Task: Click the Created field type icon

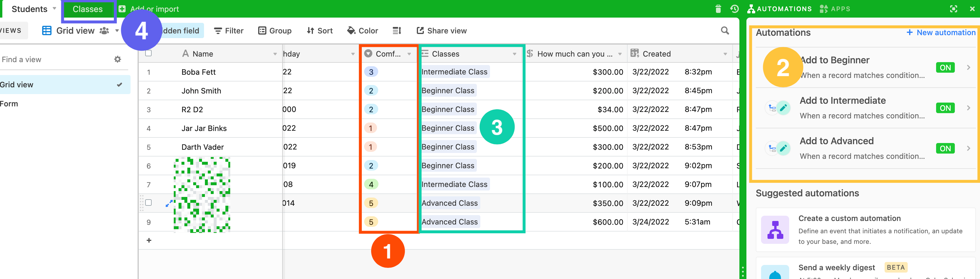Action: point(634,53)
